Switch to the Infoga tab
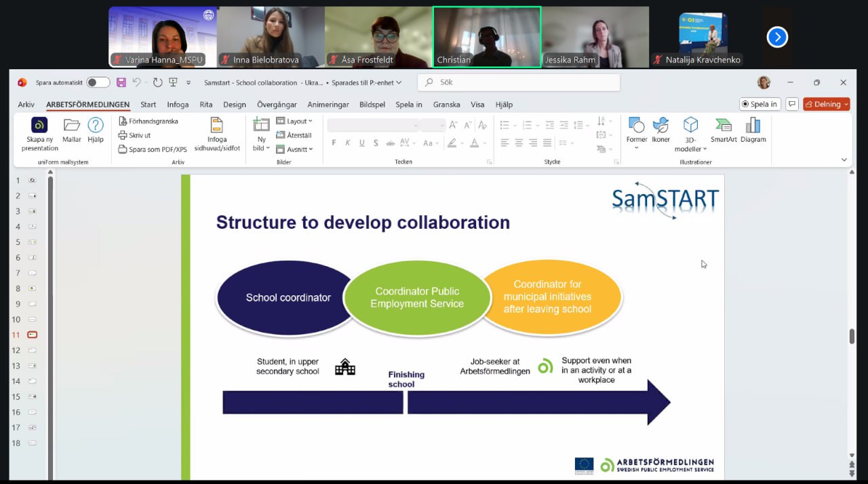 point(178,105)
